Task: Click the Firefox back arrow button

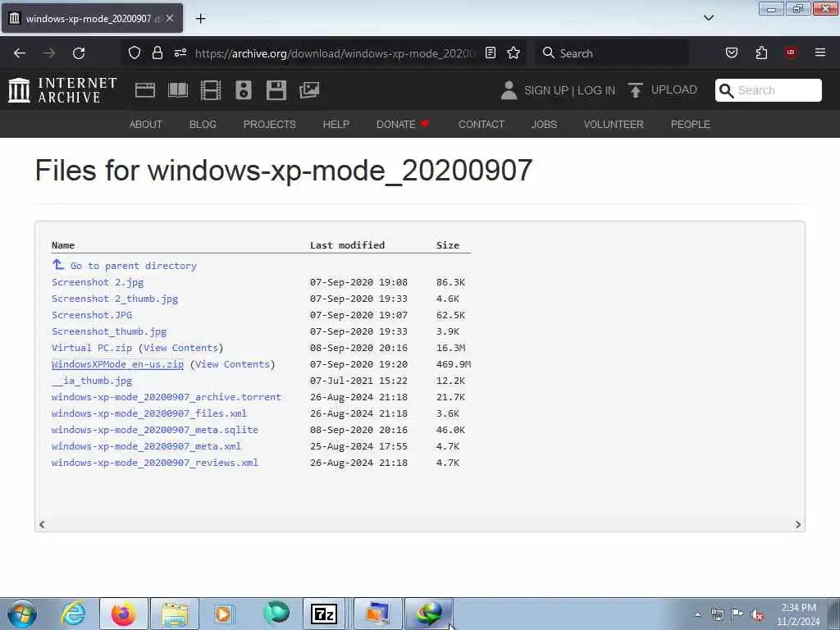Action: pos(20,53)
